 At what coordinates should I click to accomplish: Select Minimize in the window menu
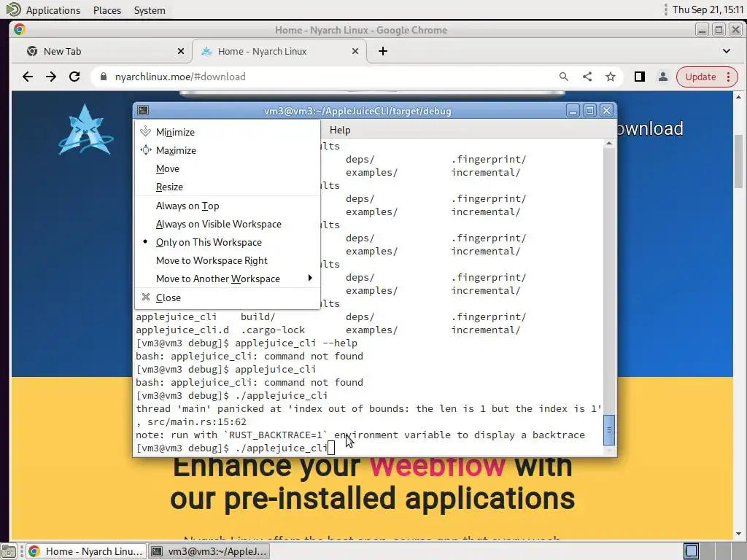pyautogui.click(x=228, y=132)
